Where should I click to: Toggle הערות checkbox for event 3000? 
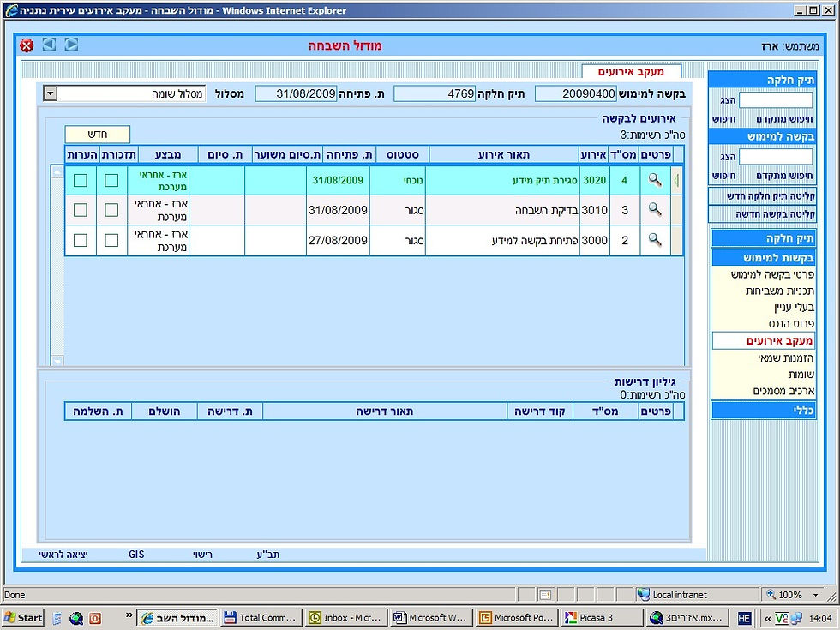(81, 239)
